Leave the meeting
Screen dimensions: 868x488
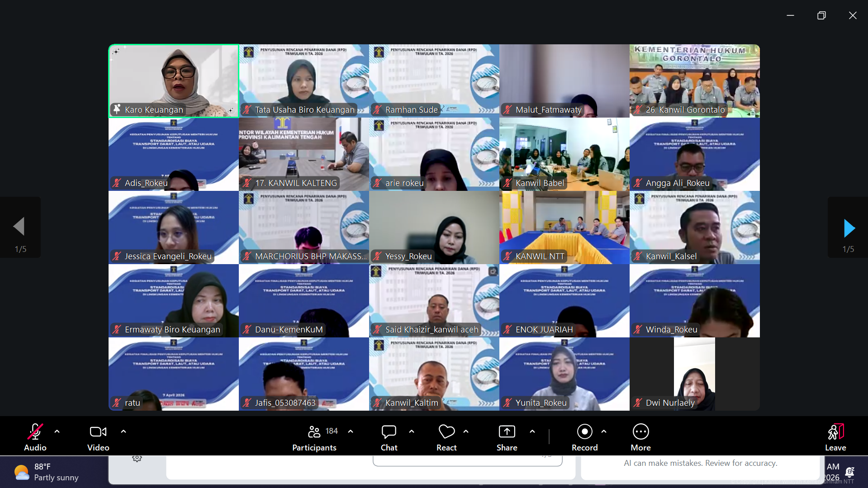[835, 437]
